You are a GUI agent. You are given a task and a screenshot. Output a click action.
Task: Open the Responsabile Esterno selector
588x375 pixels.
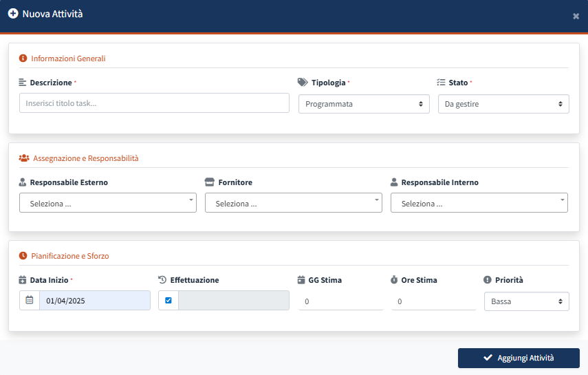(108, 203)
